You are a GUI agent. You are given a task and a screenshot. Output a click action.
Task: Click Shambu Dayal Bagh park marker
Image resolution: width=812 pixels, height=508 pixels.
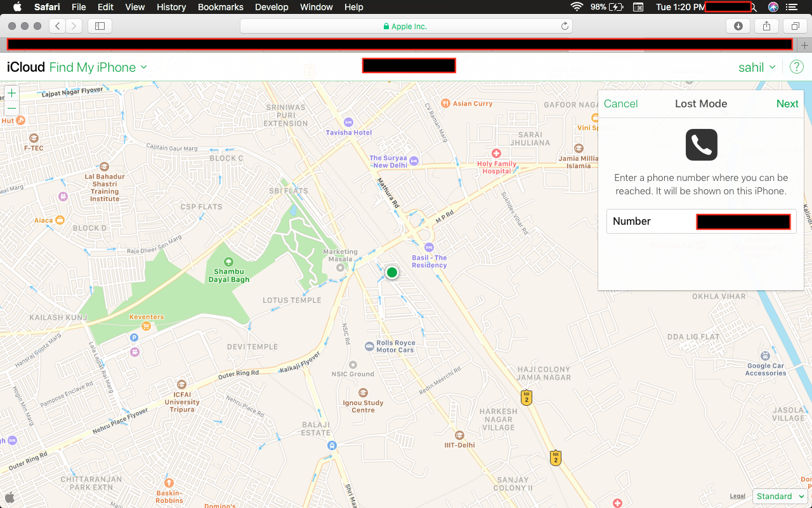pos(228,261)
